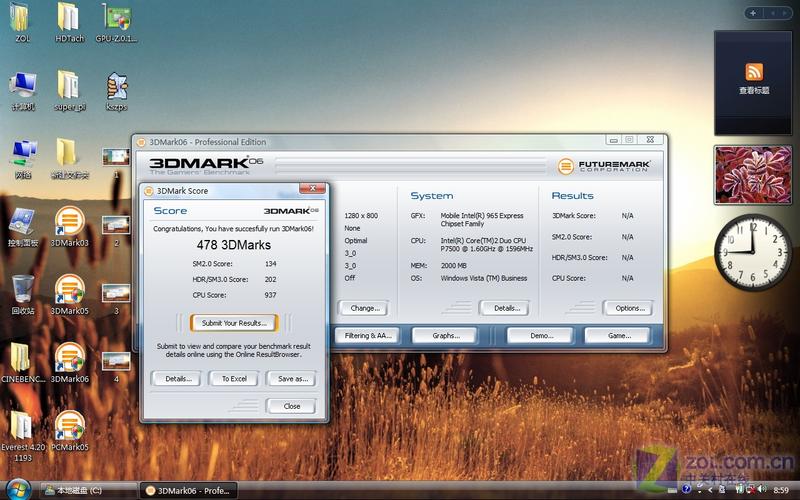Show hidden tray icons arrow
This screenshot has width=800, height=500.
click(x=709, y=490)
